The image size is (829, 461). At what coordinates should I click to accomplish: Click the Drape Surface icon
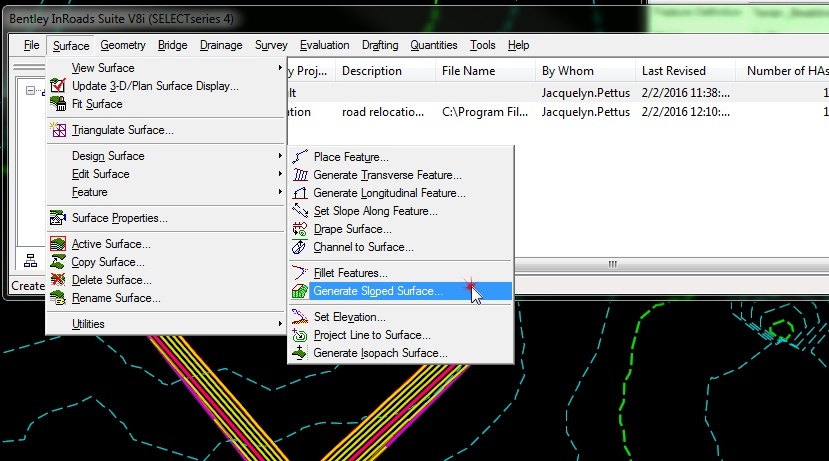[300, 229]
